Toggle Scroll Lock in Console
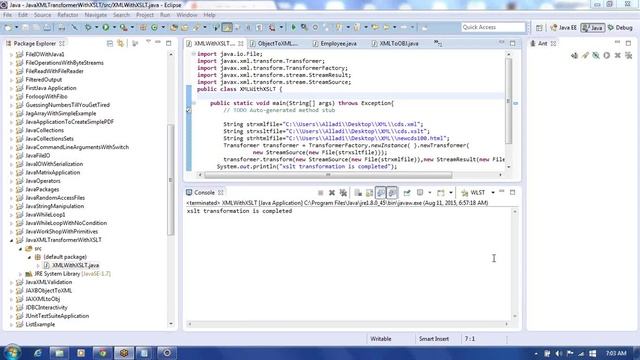This screenshot has height=360, width=640. click(x=369, y=193)
